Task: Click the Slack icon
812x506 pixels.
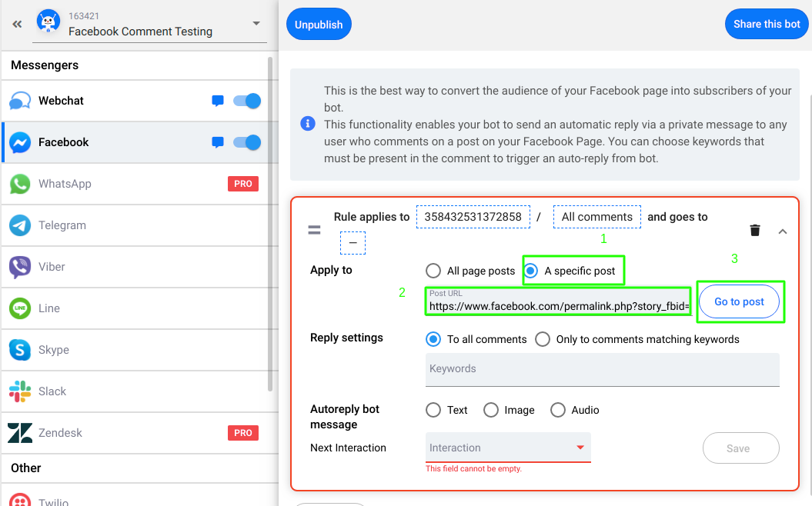Action: (20, 391)
